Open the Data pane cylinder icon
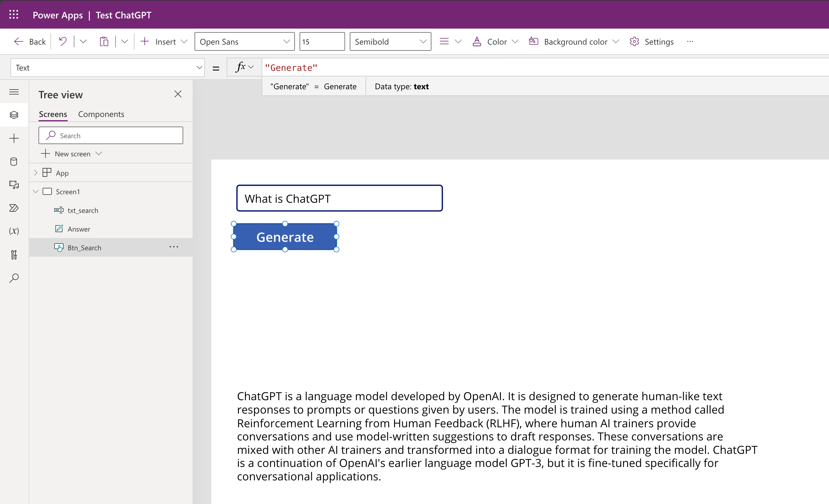This screenshot has width=829, height=504. click(14, 162)
